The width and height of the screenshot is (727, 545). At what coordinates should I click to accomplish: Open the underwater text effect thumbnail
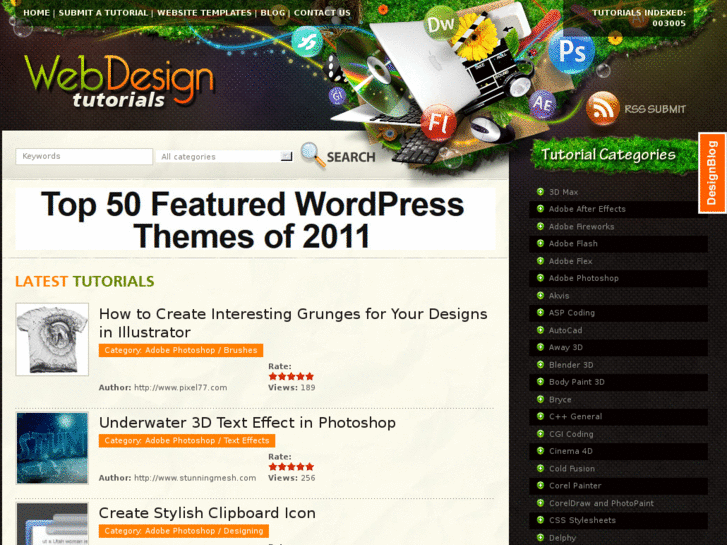52,448
